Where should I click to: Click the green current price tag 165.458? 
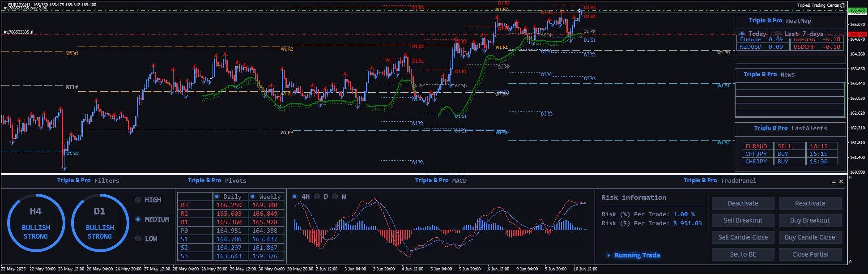(857, 10)
